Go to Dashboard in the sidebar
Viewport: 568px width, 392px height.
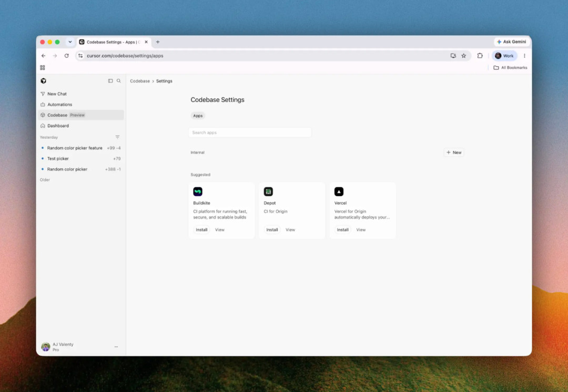point(81,126)
